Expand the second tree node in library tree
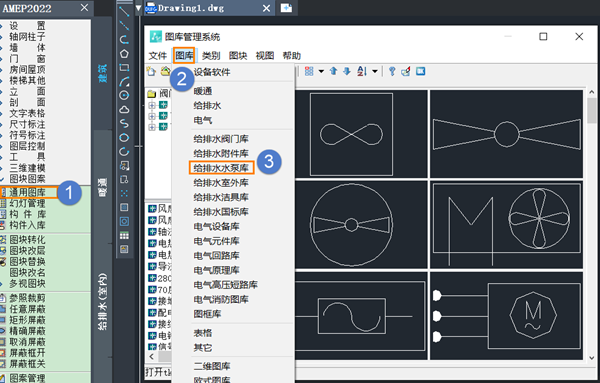The height and width of the screenshot is (383, 600). [x=152, y=116]
